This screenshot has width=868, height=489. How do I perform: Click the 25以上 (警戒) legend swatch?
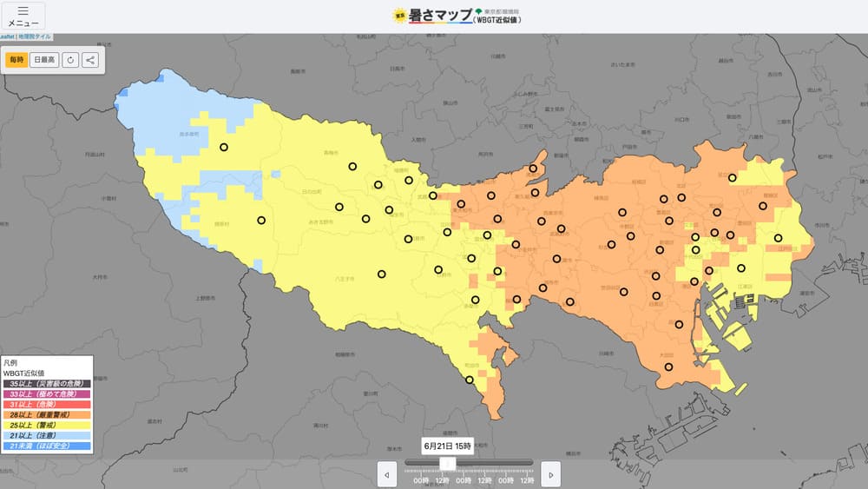click(x=48, y=425)
